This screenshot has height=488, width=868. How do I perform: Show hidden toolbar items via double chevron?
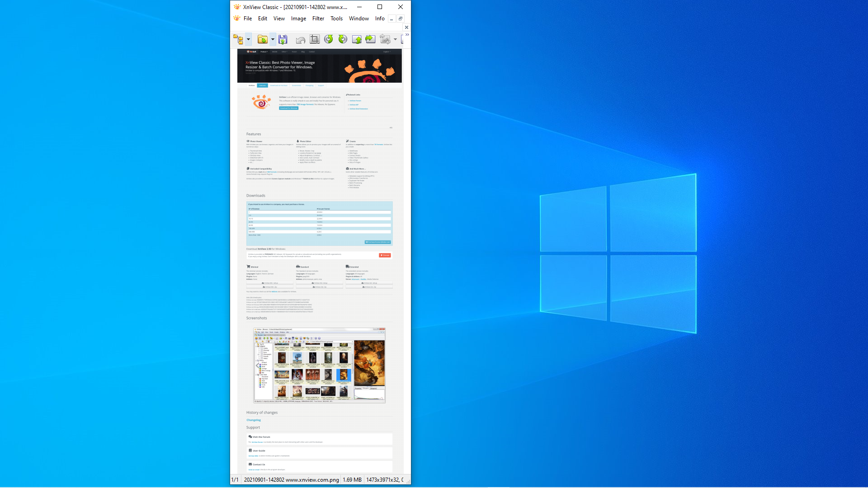407,35
